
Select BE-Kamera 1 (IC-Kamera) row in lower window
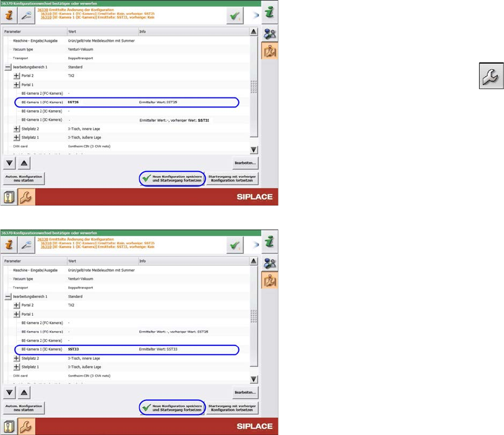[126, 349]
